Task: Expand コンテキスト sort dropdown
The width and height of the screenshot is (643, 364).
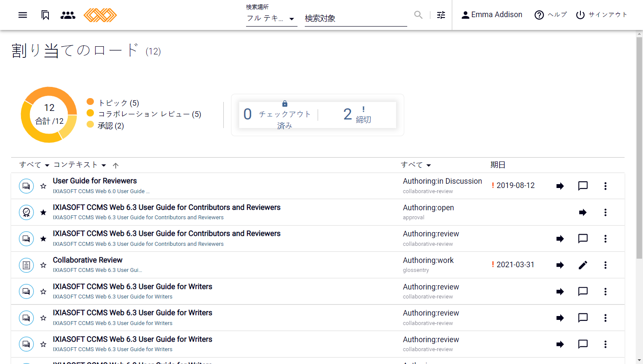Action: tap(80, 165)
